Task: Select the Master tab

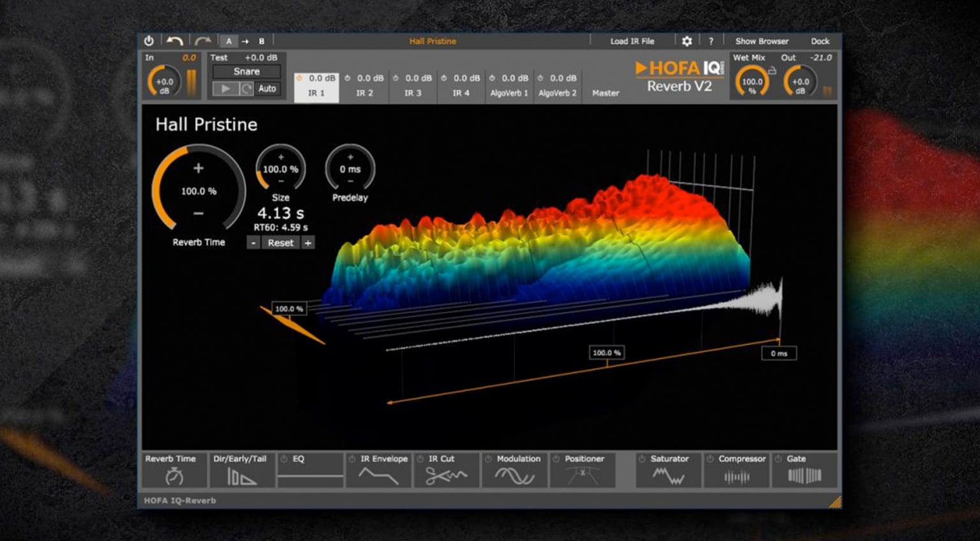Action: (x=605, y=93)
